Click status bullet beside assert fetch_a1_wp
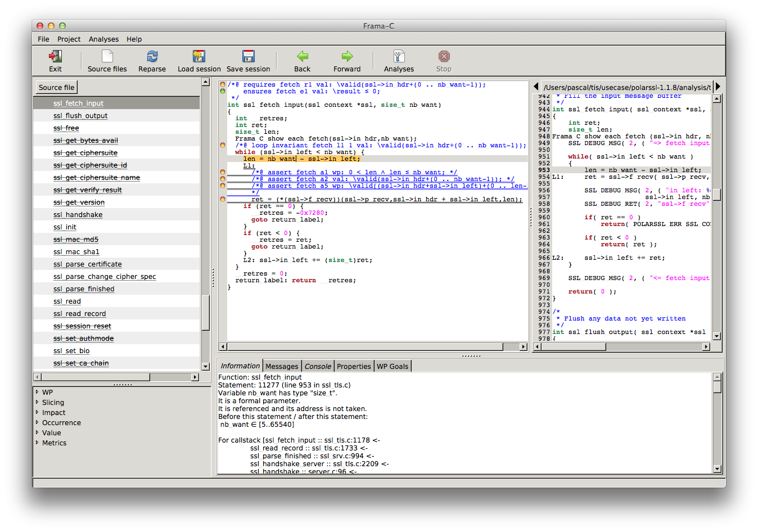This screenshot has height=532, width=758. 223,172
